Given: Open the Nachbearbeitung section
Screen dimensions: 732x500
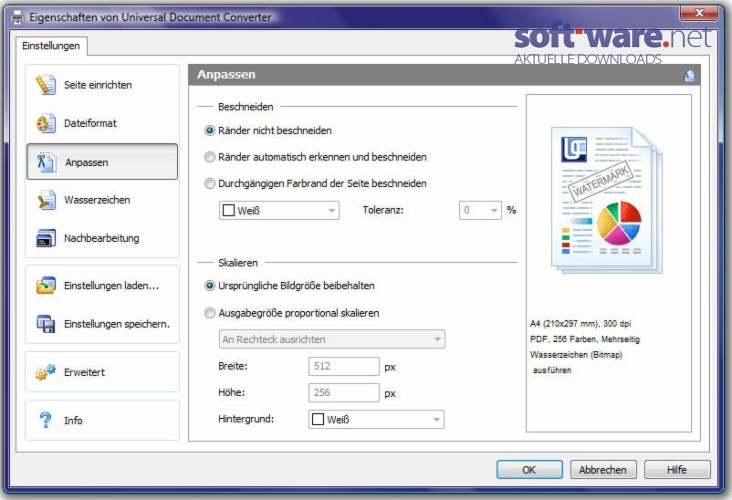Looking at the screenshot, I should coord(102,238).
